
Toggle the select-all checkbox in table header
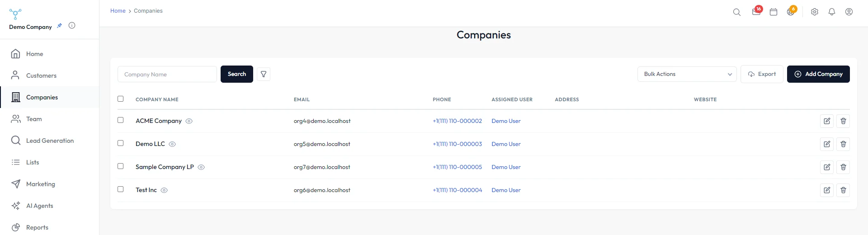120,99
